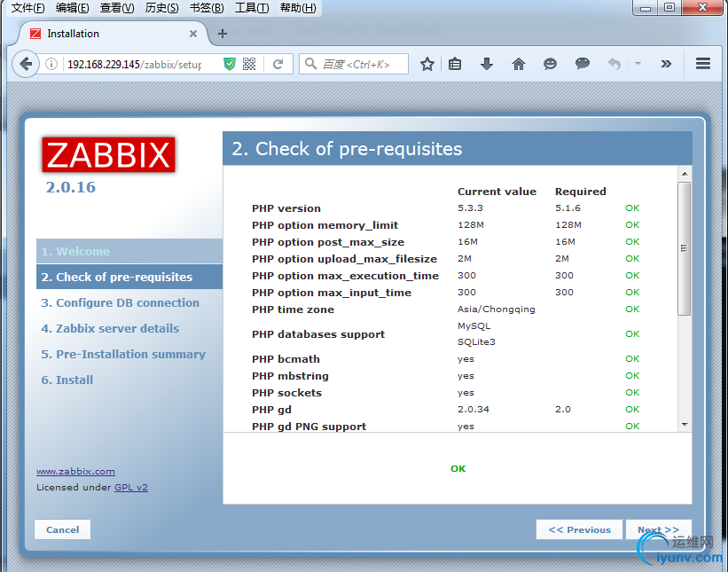
Task: Click 'PHP gd PNG support' label
Action: (309, 427)
